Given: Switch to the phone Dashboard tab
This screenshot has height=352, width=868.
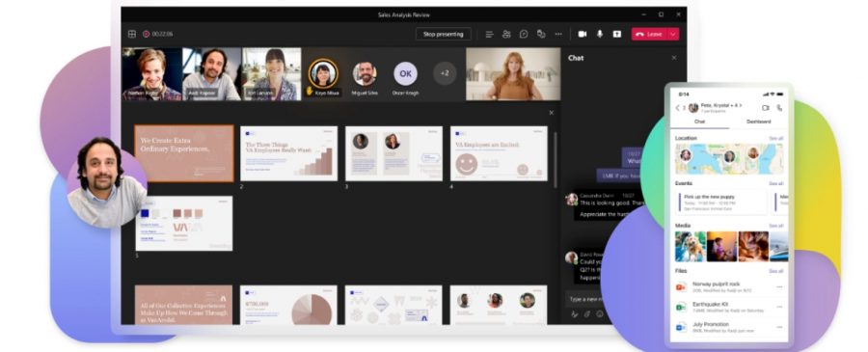Looking at the screenshot, I should pos(758,122).
